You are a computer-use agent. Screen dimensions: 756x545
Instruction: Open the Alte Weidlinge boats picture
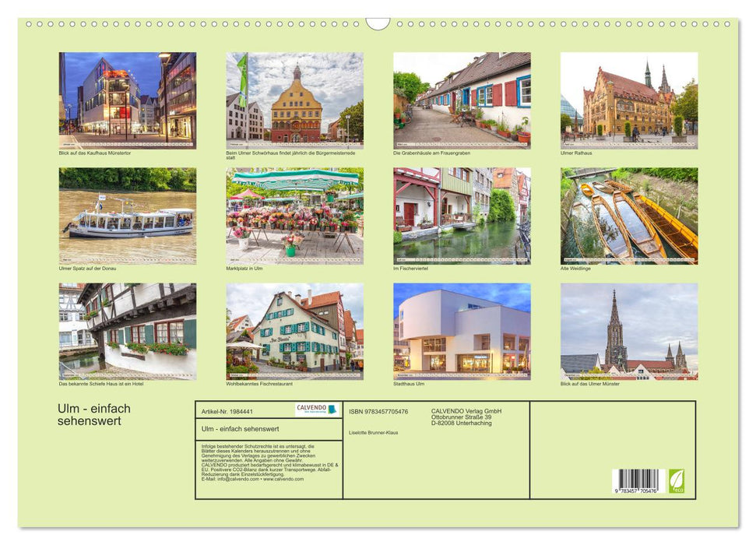(x=631, y=214)
